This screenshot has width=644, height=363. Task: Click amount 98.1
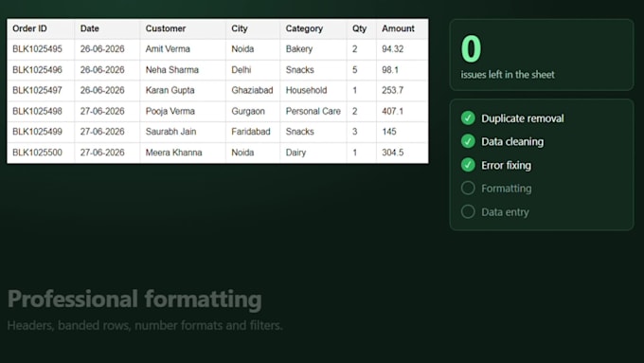(x=390, y=70)
